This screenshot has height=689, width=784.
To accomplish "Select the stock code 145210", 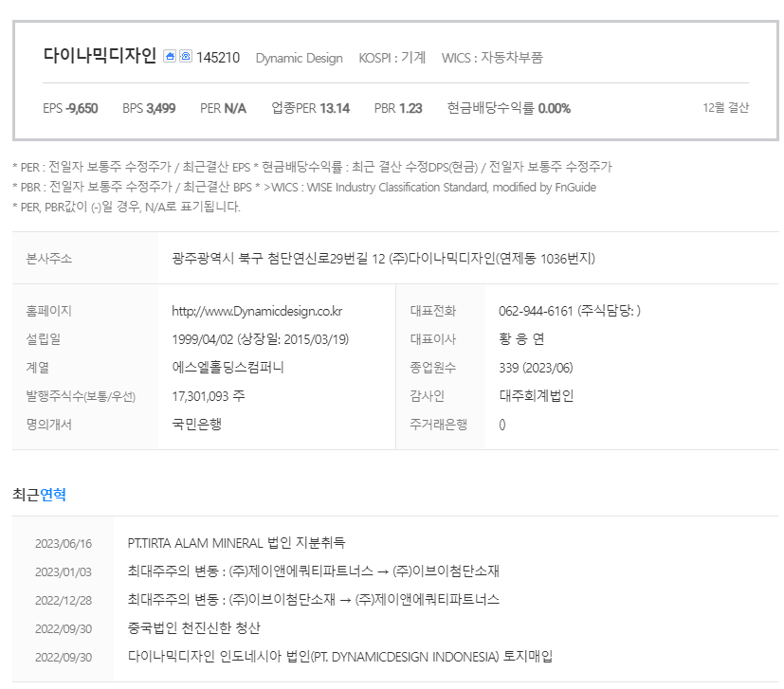I will 218,58.
